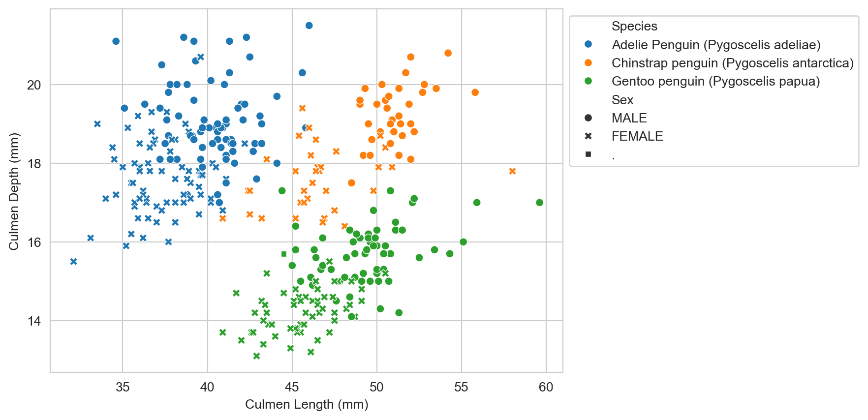Click the orange Chinstrap penguin legend marker
The height and width of the screenshot is (420, 868).
pyautogui.click(x=588, y=63)
